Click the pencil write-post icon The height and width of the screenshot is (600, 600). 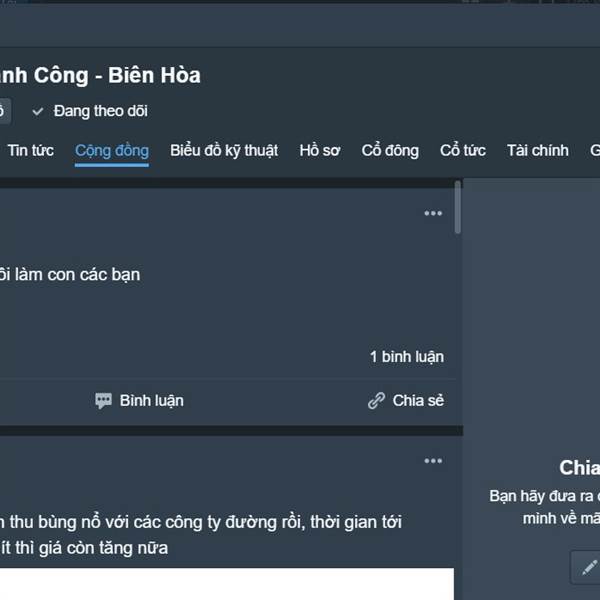tap(589, 567)
